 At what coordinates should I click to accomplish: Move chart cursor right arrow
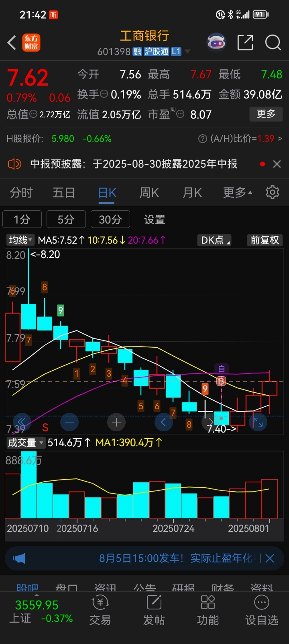click(x=210, y=422)
